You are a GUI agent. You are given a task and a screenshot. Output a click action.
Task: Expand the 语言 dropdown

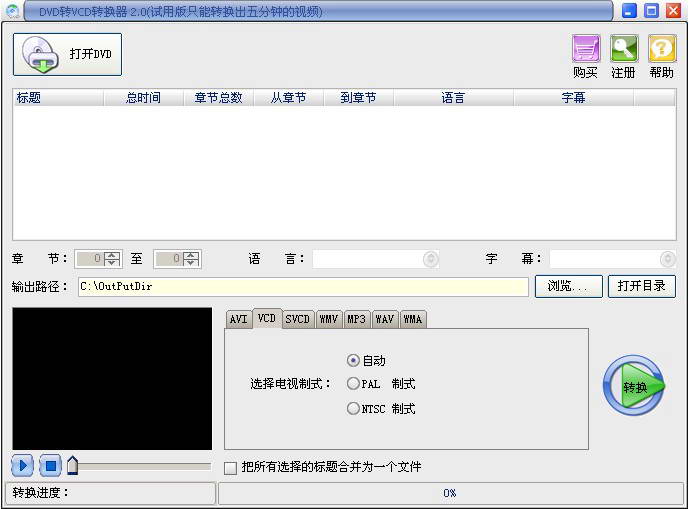click(431, 259)
